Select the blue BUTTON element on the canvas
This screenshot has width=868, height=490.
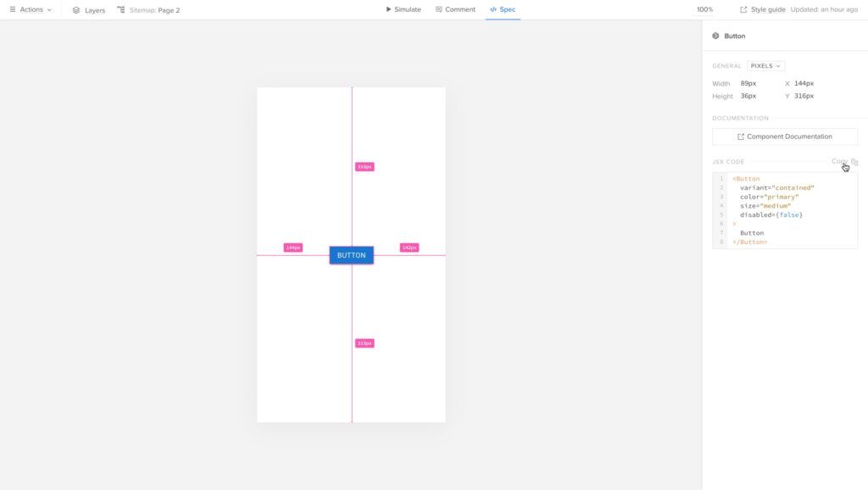350,254
